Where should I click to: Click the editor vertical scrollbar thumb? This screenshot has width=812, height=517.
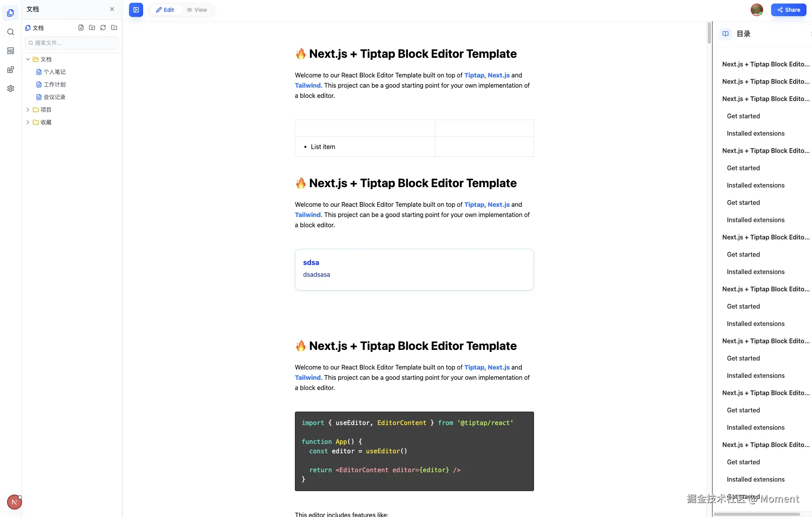709,33
